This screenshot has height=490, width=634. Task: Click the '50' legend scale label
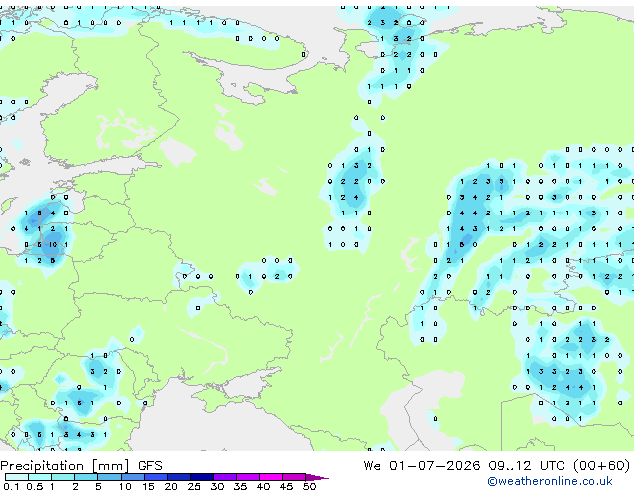pos(309,486)
